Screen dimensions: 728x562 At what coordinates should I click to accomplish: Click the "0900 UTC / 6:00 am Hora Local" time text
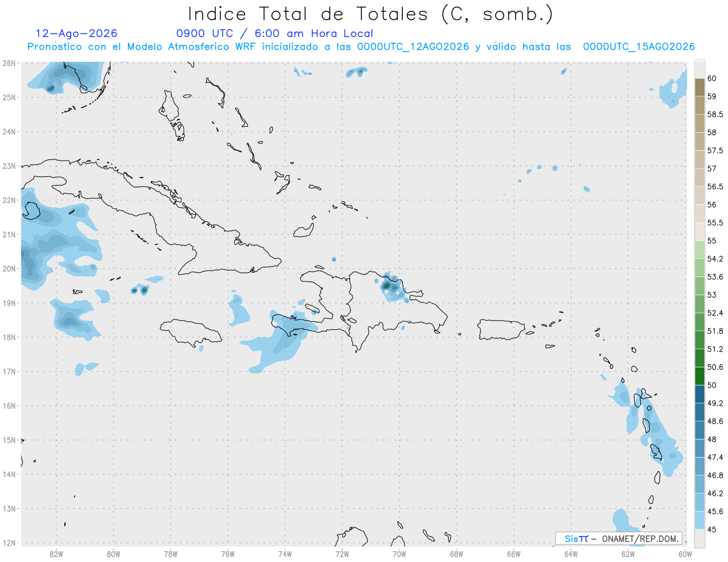click(x=274, y=33)
